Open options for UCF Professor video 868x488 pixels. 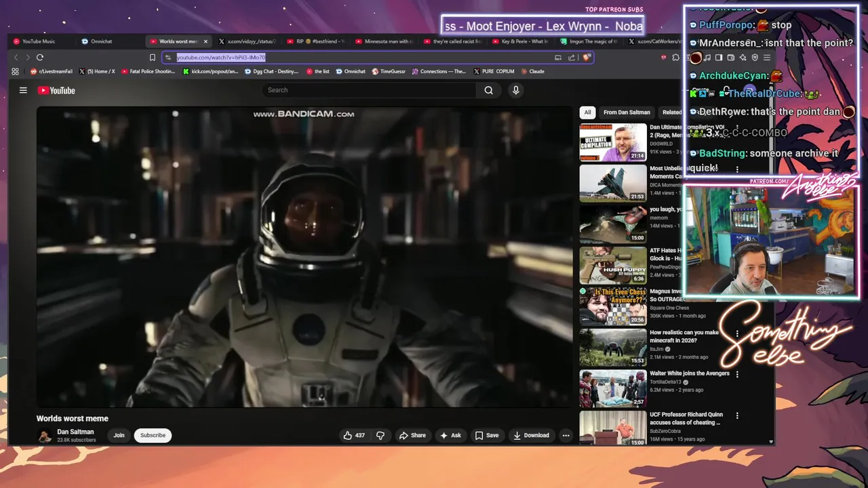coord(737,415)
